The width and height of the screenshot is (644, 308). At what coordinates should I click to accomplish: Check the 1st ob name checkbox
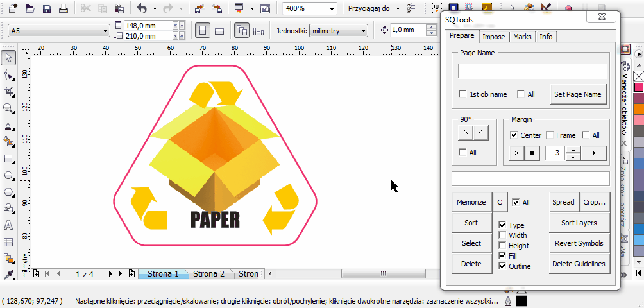coord(462,94)
